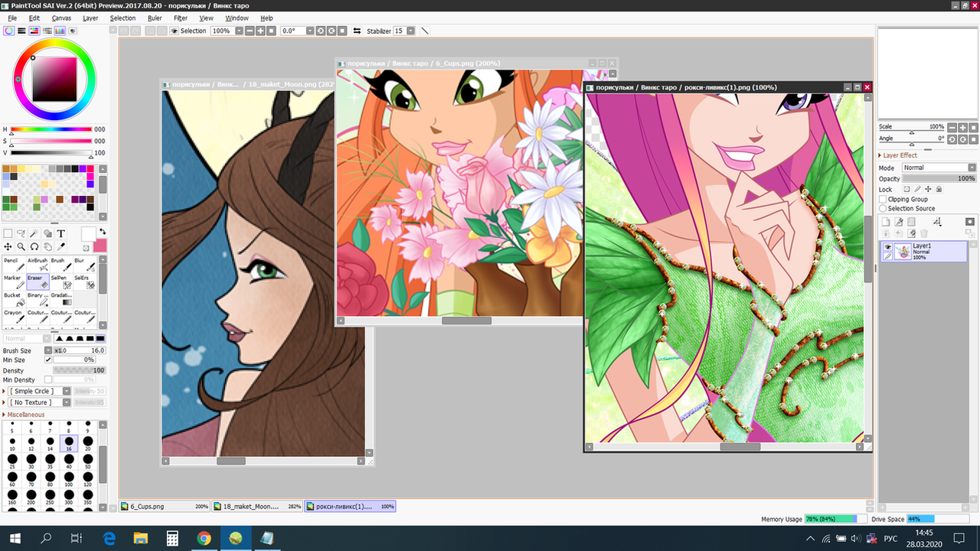
Task: Switch to the 6_Cups.png document tab
Action: [164, 507]
